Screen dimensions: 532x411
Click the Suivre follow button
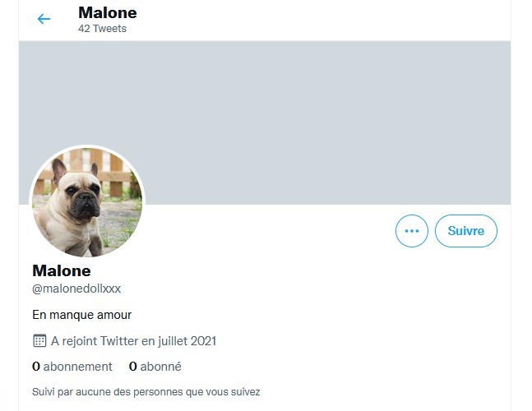click(465, 231)
